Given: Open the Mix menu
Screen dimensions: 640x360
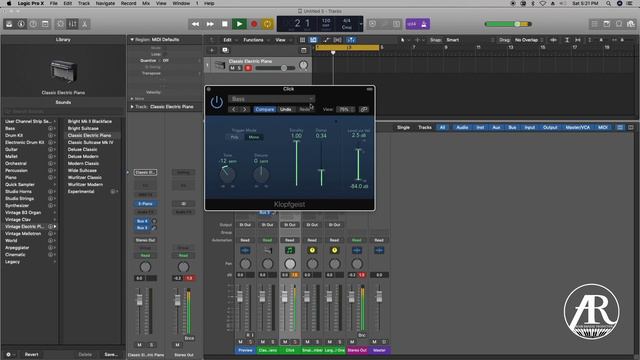Looking at the screenshot, I should pos(146,3).
